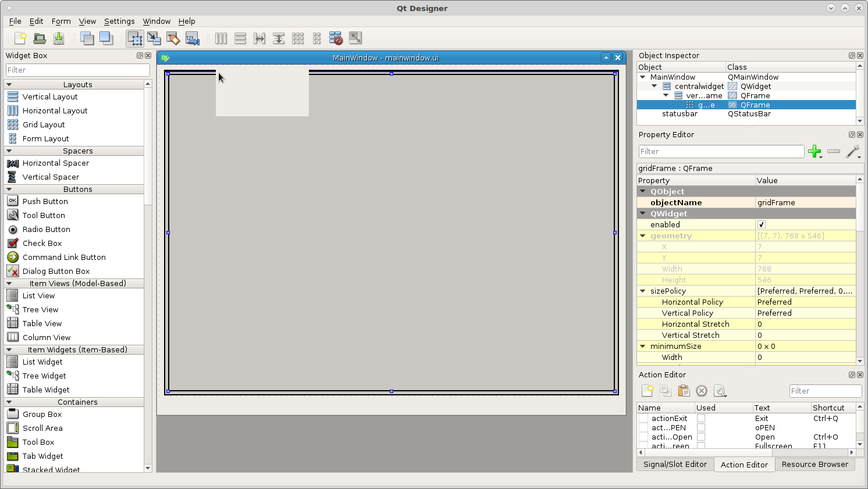This screenshot has height=489, width=868.
Task: Apply Lay Out Horizontally from toolbar
Action: (x=221, y=38)
